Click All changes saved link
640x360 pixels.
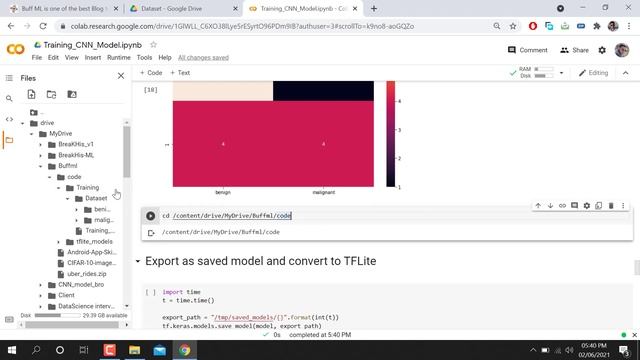tap(203, 58)
